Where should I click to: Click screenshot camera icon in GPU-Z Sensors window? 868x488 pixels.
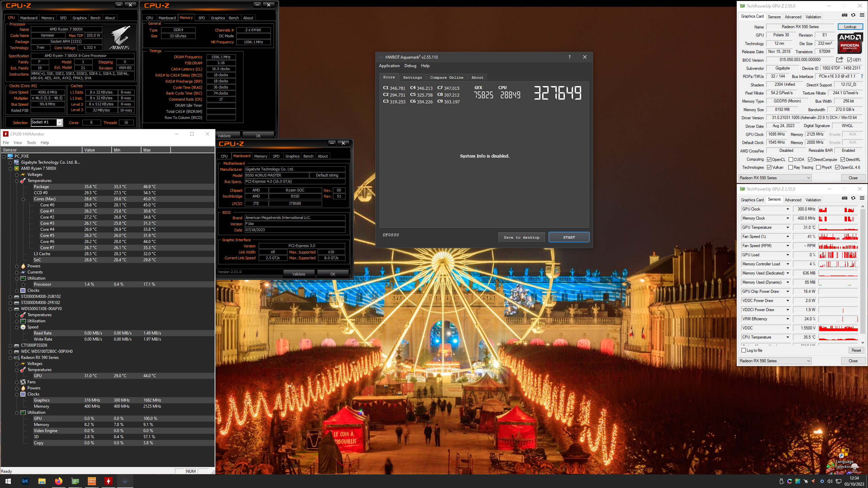point(845,199)
